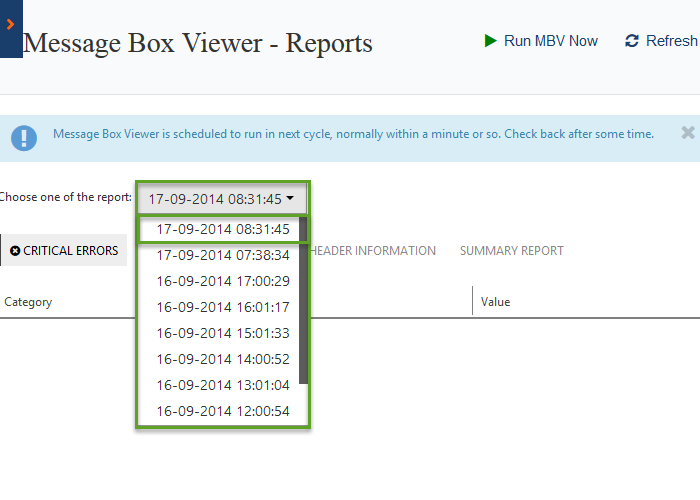Viewport: 700px width, 500px height.
Task: Select report 17-09-2014 07:38:34
Action: 222,255
